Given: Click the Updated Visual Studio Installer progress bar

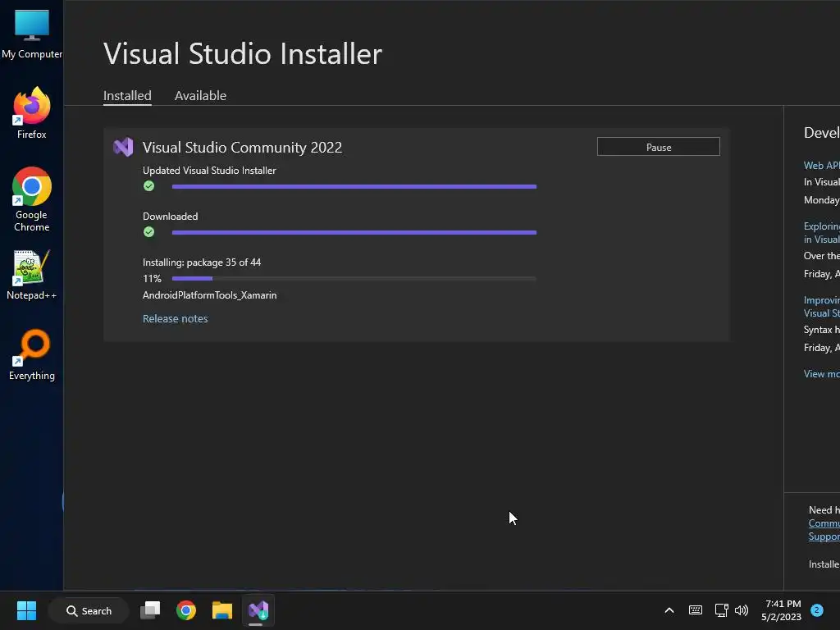Looking at the screenshot, I should click(x=354, y=186).
